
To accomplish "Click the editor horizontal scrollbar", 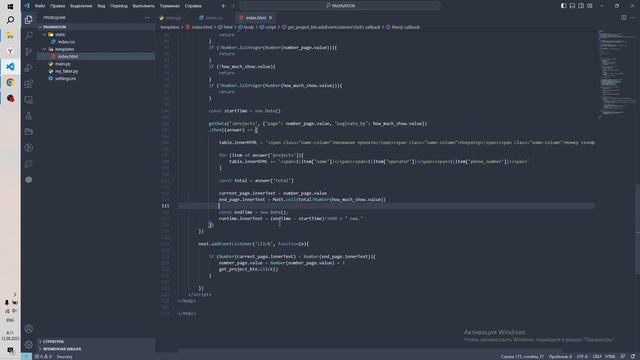I will tap(369, 350).
